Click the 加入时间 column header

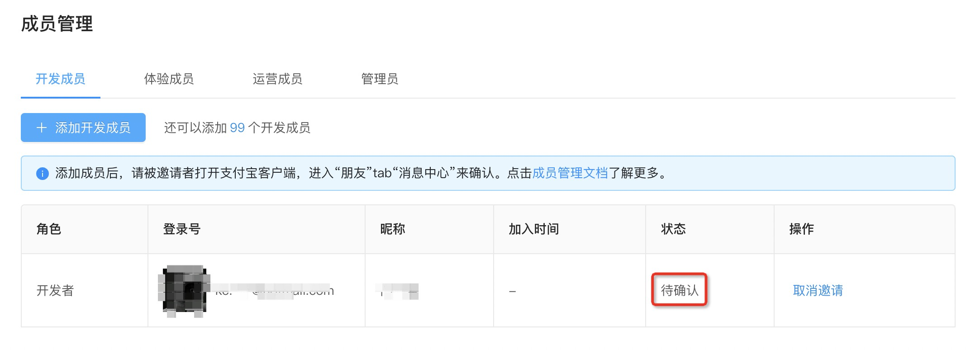pos(533,229)
